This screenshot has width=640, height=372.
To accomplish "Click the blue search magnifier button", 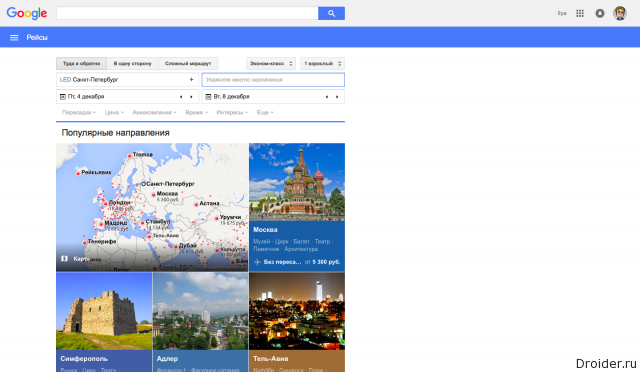I will click(x=331, y=13).
